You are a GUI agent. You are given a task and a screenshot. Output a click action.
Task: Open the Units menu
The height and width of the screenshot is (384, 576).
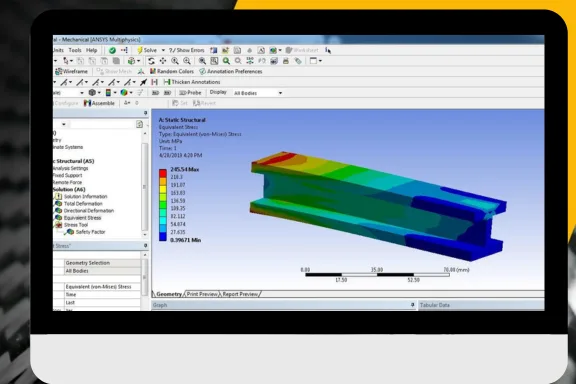tap(58, 50)
